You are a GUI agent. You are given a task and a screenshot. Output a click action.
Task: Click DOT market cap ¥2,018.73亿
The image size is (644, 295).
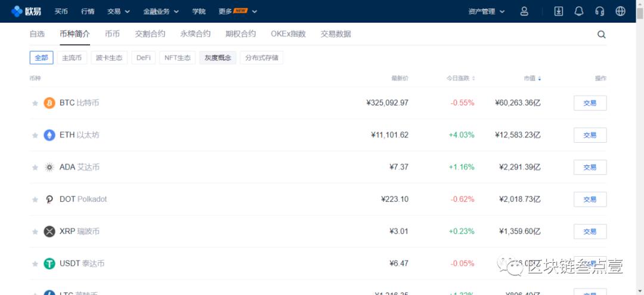click(520, 199)
